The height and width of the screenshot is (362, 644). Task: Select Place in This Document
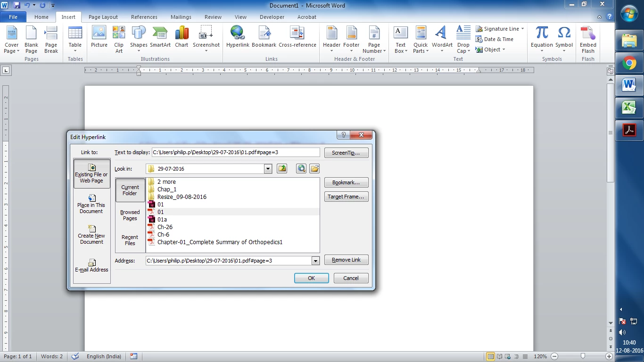tap(91, 204)
